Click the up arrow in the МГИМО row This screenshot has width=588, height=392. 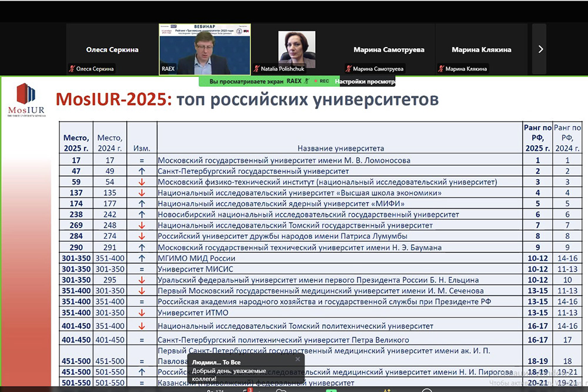coord(141,258)
